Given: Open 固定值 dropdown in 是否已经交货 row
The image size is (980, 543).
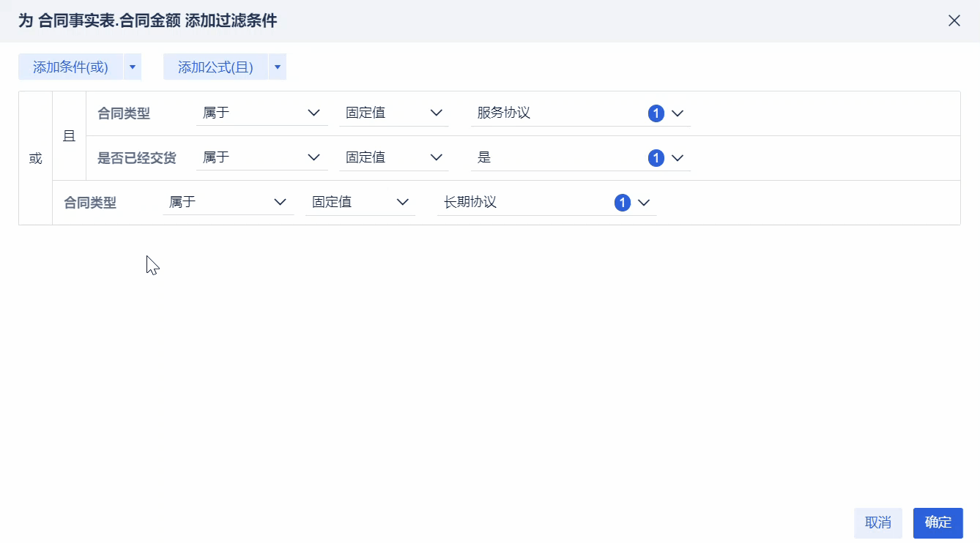Looking at the screenshot, I should pyautogui.click(x=394, y=158).
